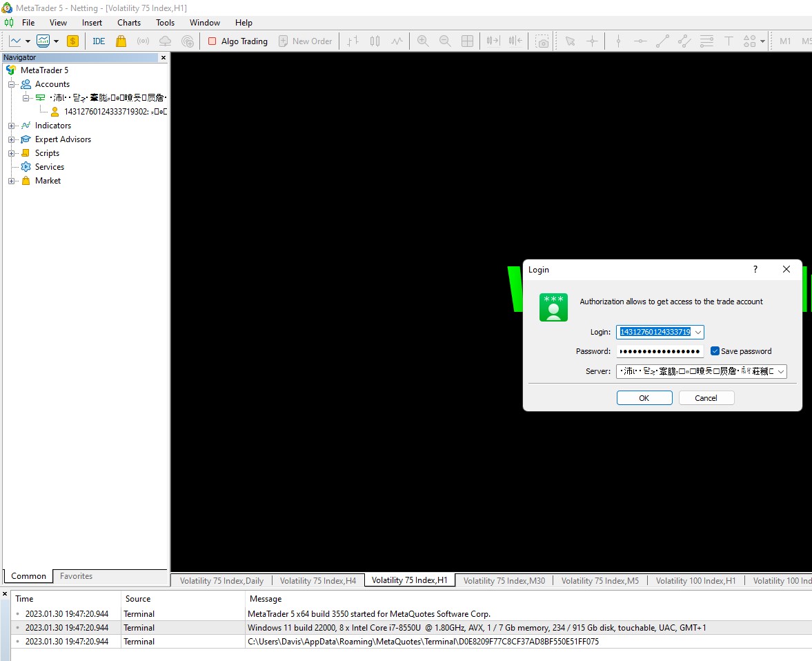The height and width of the screenshot is (661, 812).
Task: Select account 14312760124333719302 in Navigator
Action: point(108,111)
